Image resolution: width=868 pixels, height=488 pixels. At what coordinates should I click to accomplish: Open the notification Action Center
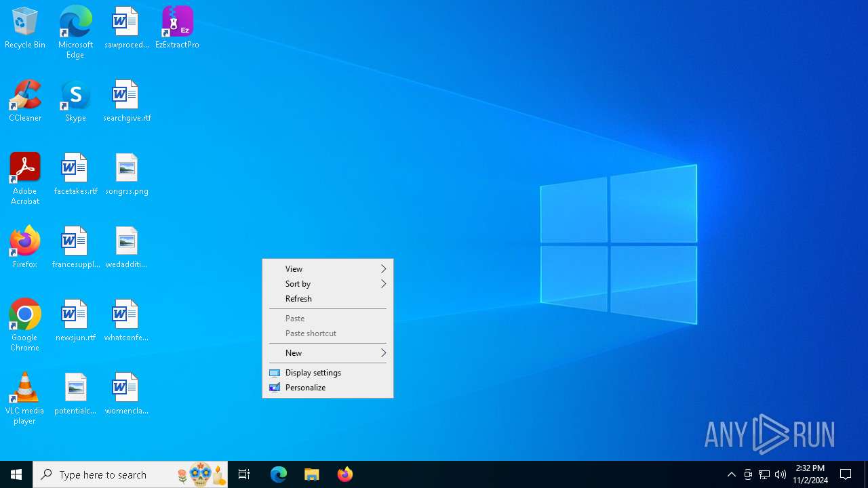846,474
